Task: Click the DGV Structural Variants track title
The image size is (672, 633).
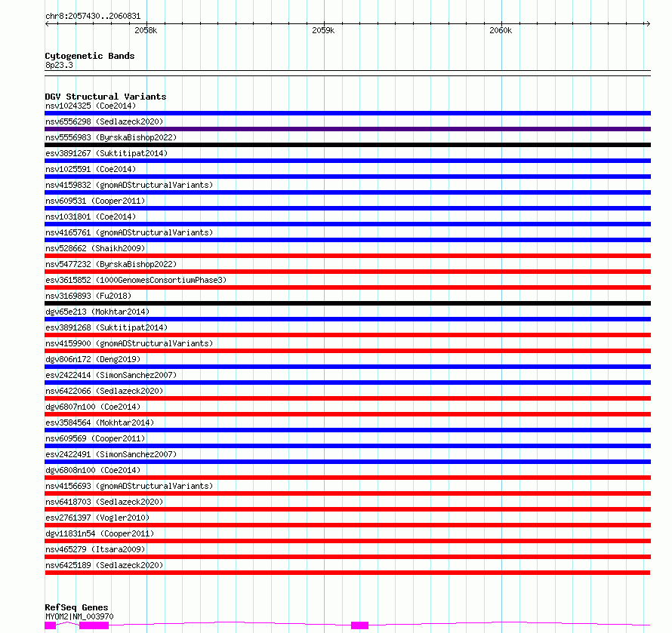Action: [x=106, y=97]
